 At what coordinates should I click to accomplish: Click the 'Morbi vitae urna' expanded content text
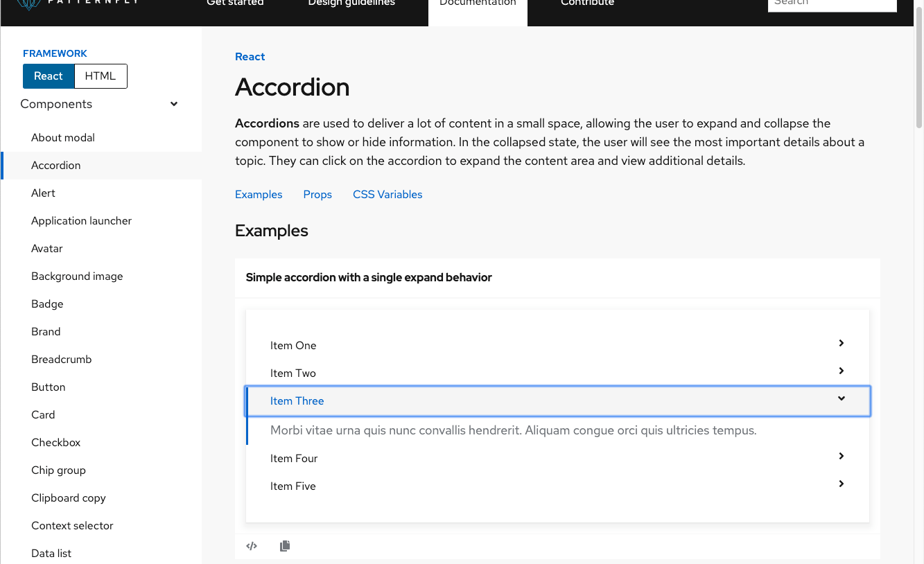(x=514, y=430)
